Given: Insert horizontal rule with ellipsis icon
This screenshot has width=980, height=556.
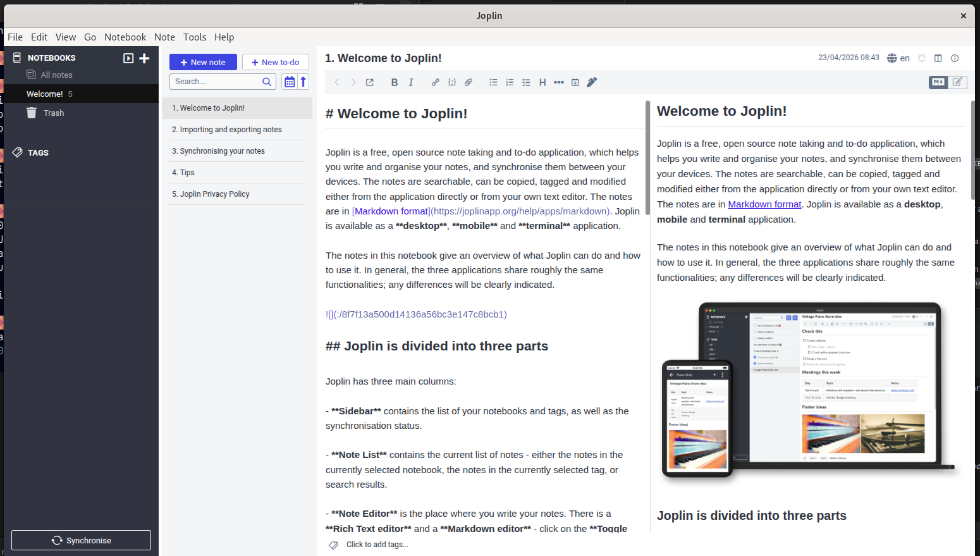Looking at the screenshot, I should click(559, 82).
